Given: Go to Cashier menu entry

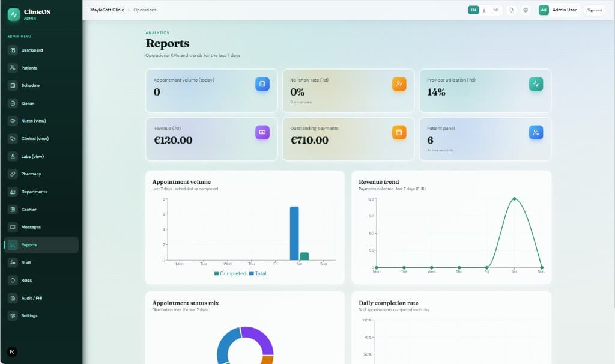Looking at the screenshot, I should pyautogui.click(x=41, y=210).
